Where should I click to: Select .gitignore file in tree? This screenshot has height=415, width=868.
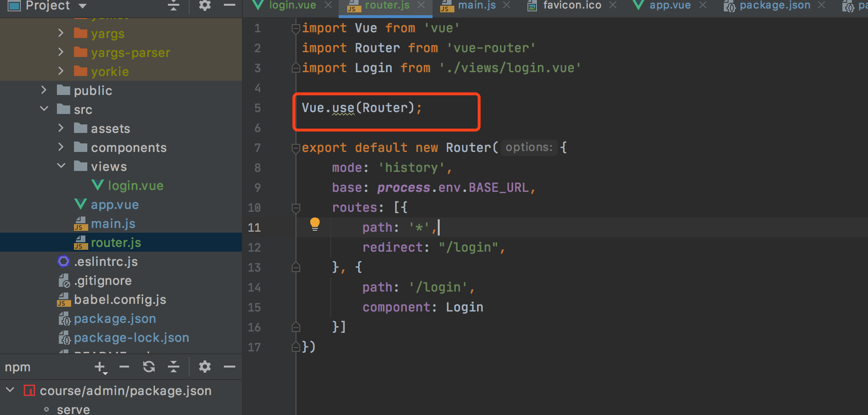(103, 281)
